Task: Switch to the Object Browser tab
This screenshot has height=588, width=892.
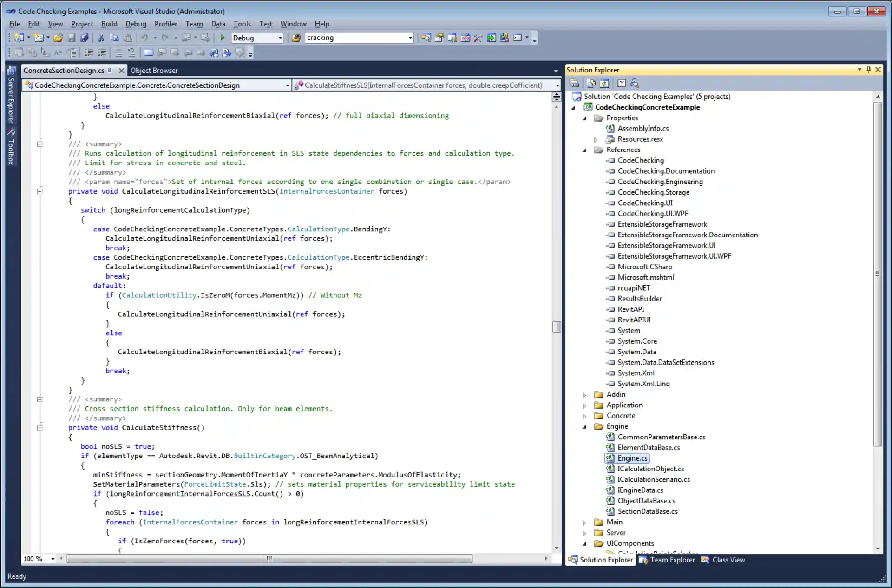Action: coord(154,70)
